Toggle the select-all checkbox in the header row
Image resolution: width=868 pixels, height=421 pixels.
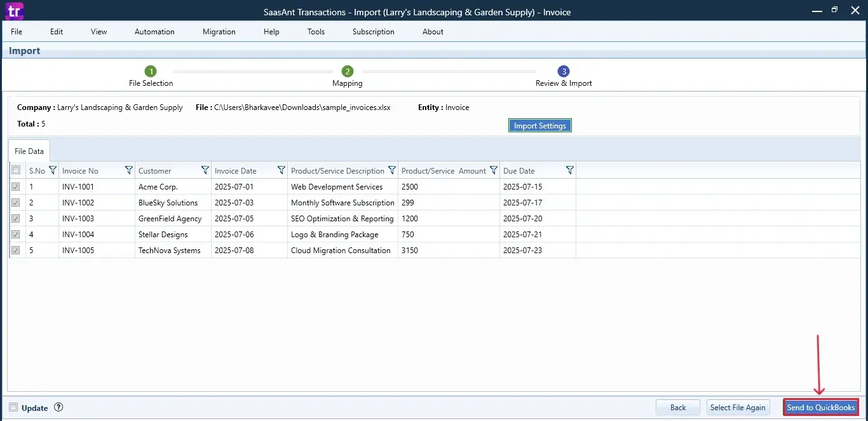(16, 170)
